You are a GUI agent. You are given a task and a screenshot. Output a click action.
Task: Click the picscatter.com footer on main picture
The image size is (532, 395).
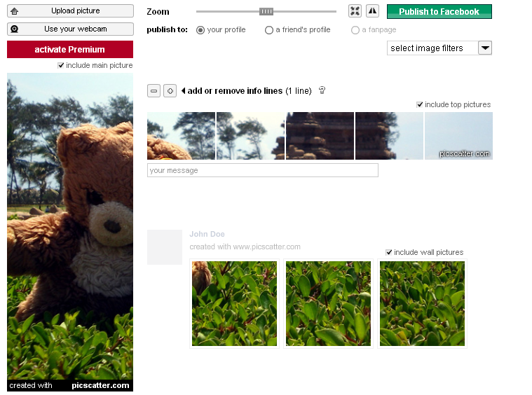pos(100,385)
